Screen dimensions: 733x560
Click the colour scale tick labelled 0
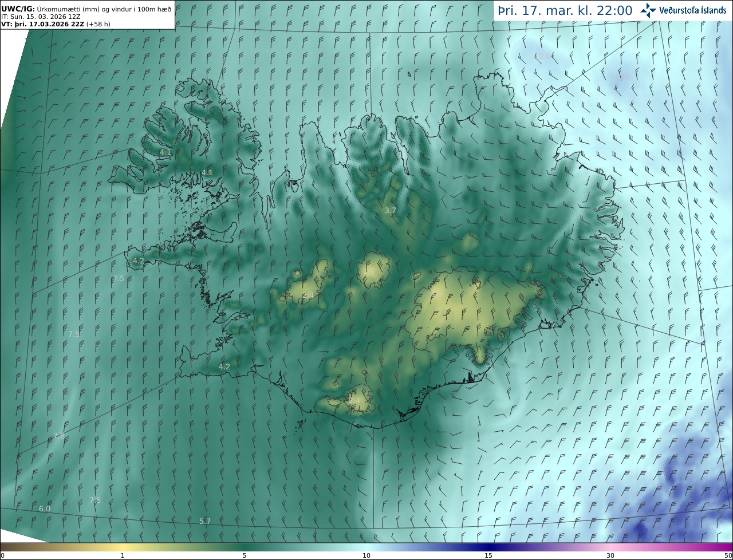point(2,555)
